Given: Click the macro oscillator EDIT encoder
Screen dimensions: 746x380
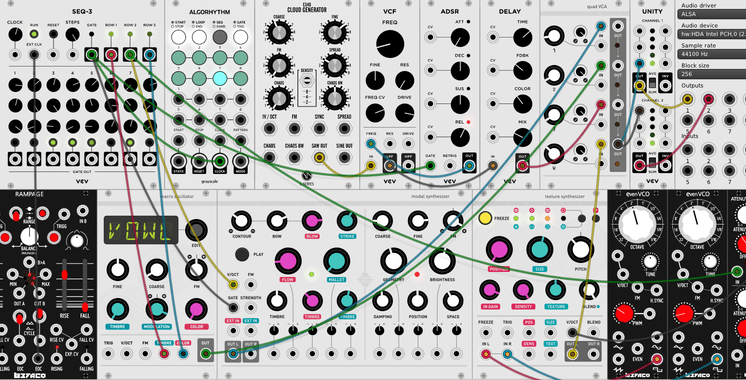Looking at the screenshot, I should point(196,231).
